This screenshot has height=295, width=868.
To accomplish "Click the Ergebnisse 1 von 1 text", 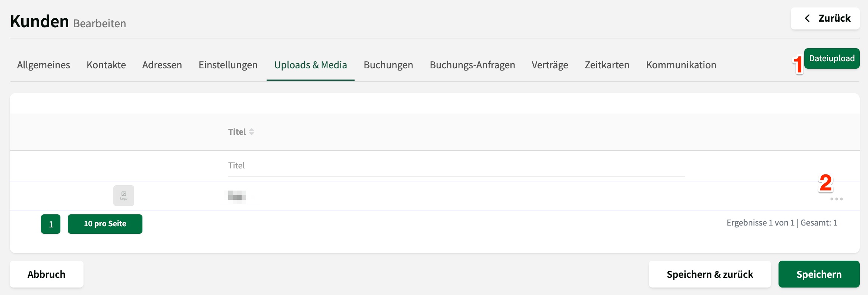I will (x=761, y=223).
